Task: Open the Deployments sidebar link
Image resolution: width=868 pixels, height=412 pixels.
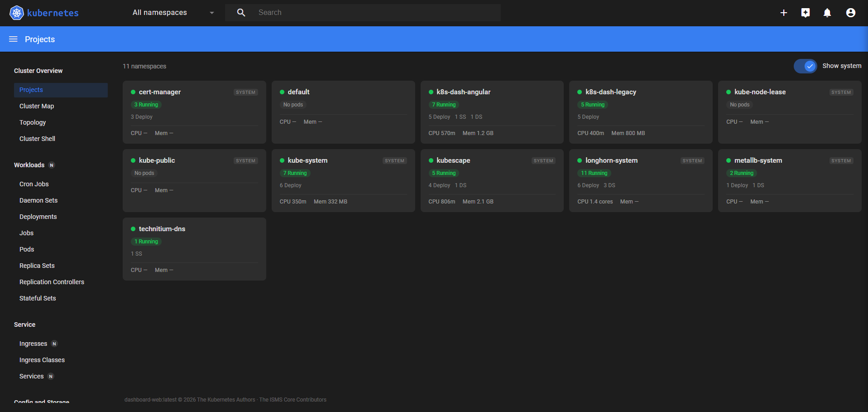Action: pyautogui.click(x=38, y=217)
